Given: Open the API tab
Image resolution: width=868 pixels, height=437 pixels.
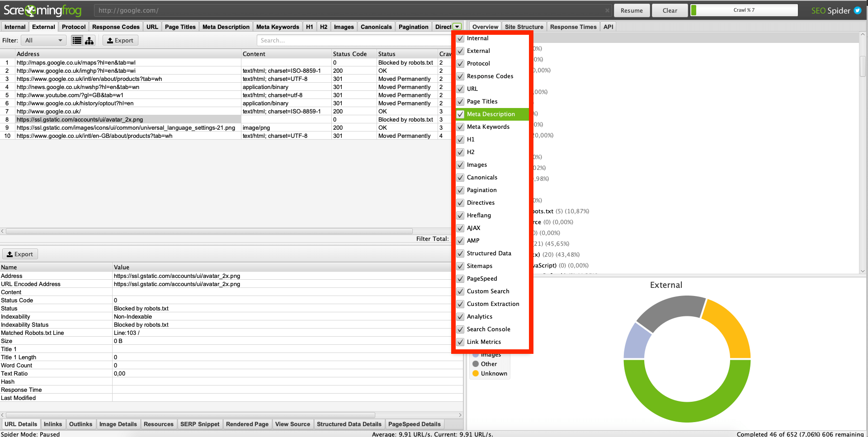Looking at the screenshot, I should tap(609, 27).
